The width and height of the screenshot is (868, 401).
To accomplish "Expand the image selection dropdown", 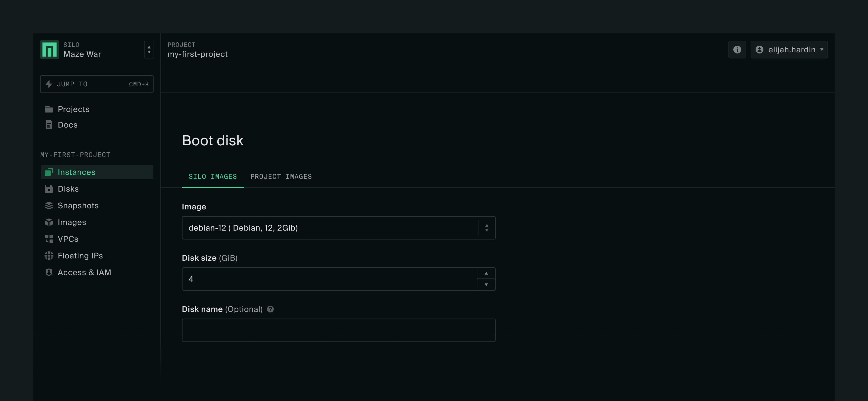I will tap(486, 228).
